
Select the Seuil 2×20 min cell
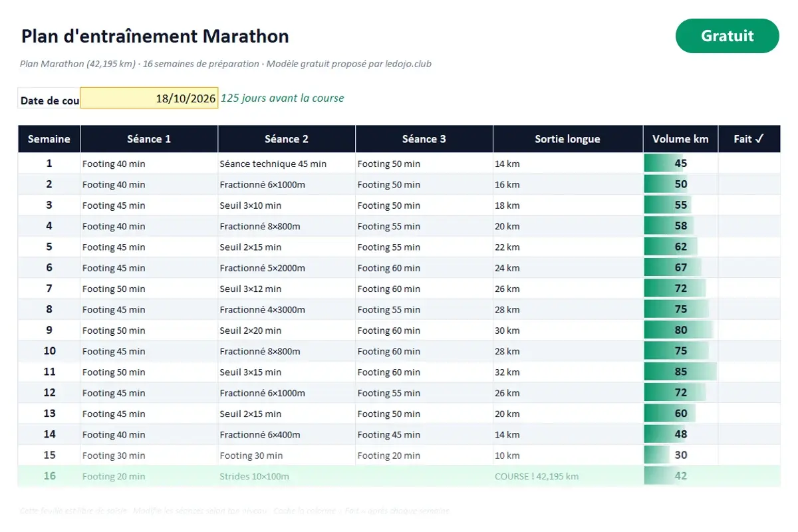tap(287, 331)
